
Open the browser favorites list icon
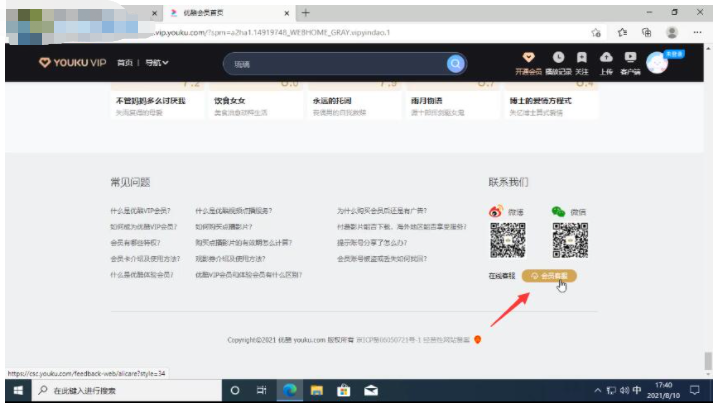(x=622, y=33)
